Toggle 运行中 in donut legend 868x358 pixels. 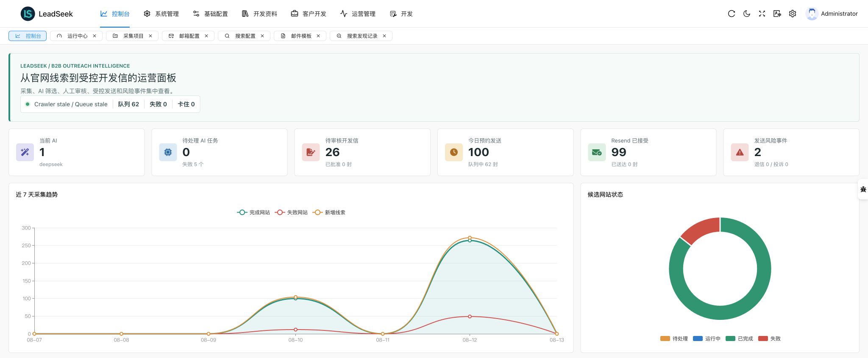click(x=707, y=338)
